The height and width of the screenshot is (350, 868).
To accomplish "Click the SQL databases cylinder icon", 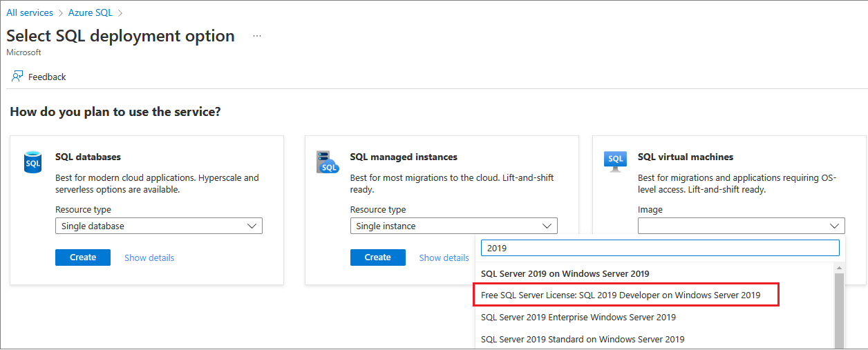I will [x=33, y=163].
